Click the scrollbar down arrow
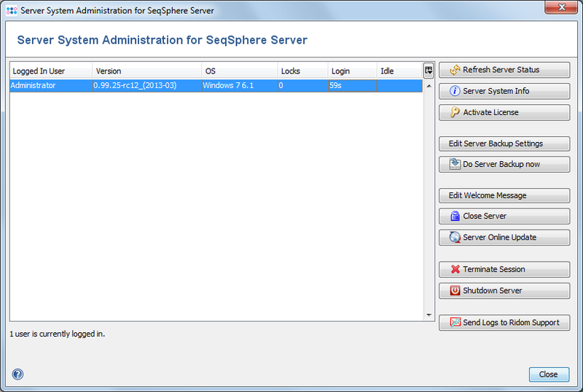This screenshot has height=392, width=583. [429, 315]
